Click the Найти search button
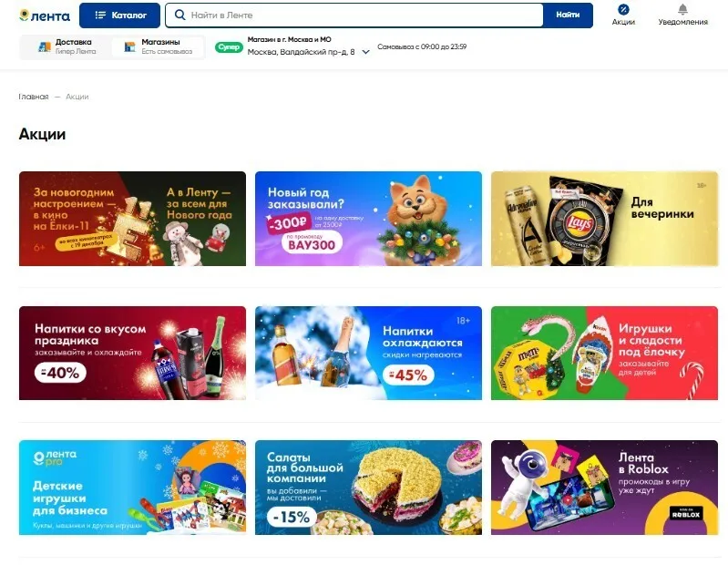 click(568, 15)
